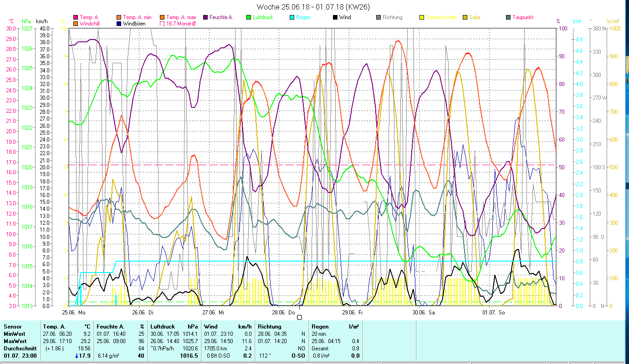Screen dimensions: 629x364
Task: Click the 'Luftdruck' table column header
Action: point(163,326)
